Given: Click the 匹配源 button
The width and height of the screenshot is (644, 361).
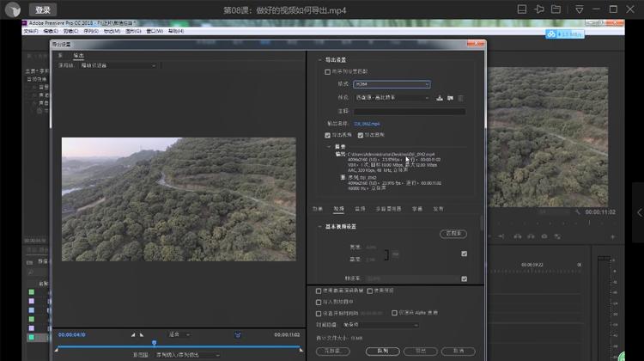Looking at the screenshot, I should [453, 234].
